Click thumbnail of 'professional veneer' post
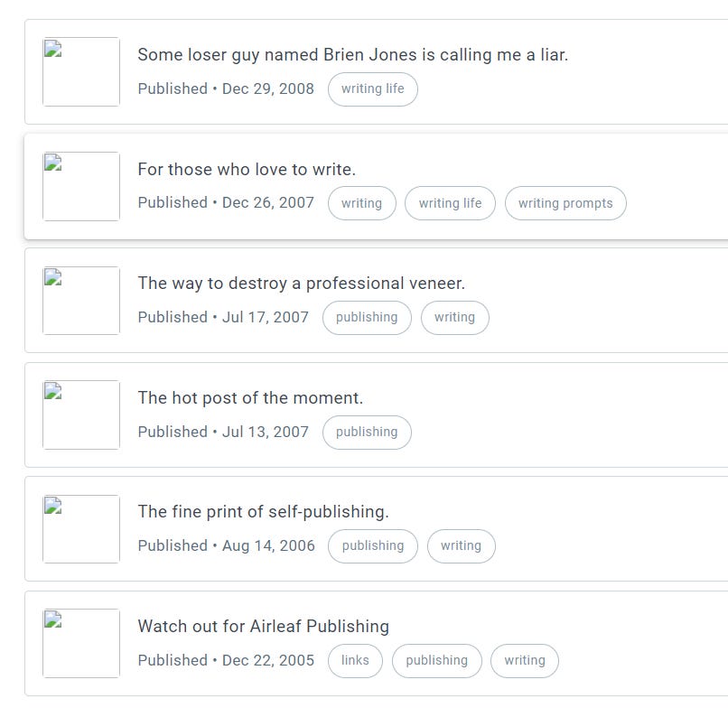Image resolution: width=728 pixels, height=717 pixels. click(81, 301)
